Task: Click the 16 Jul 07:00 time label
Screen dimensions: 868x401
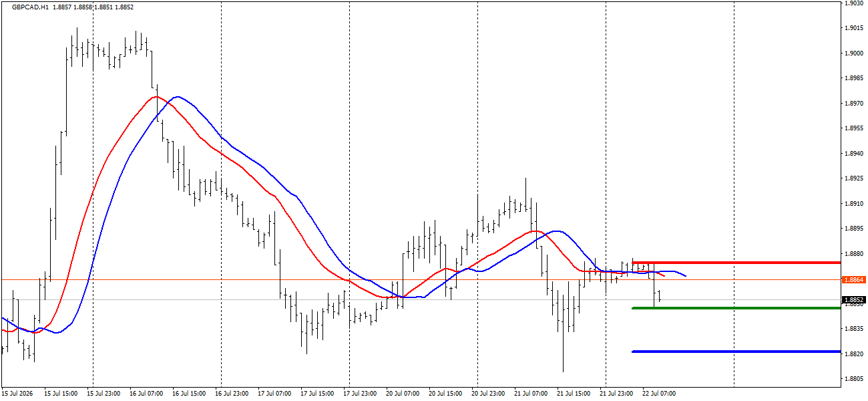Action: 146,394
